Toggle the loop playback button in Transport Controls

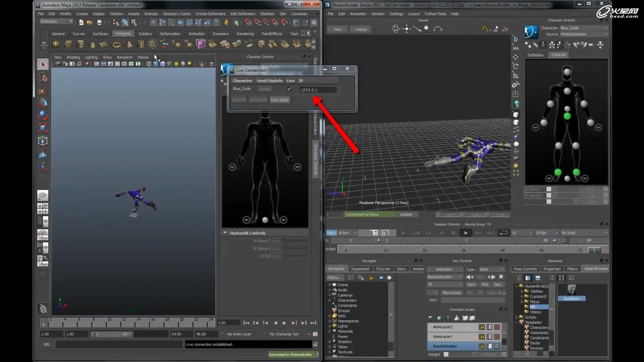pos(503,233)
